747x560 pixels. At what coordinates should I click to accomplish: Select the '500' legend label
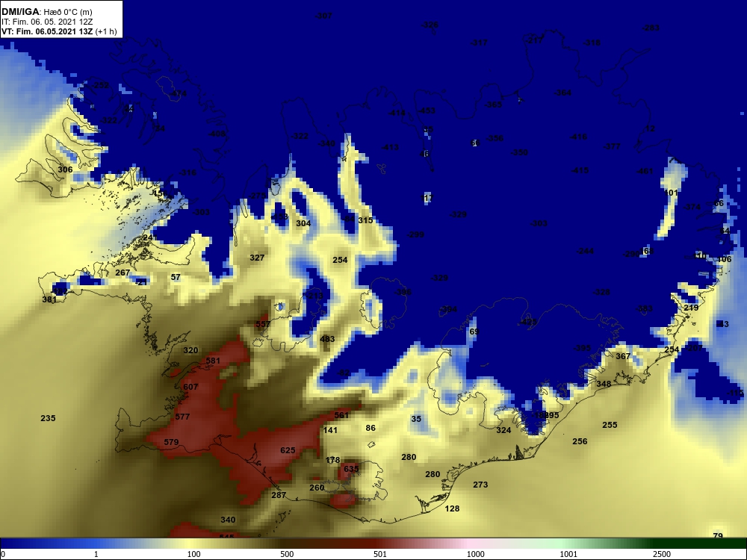(287, 554)
